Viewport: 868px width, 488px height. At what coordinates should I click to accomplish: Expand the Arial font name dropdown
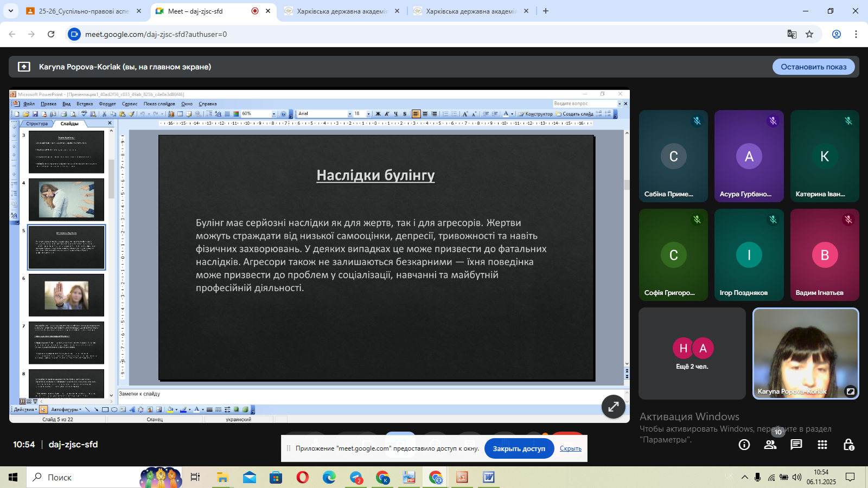click(x=349, y=114)
